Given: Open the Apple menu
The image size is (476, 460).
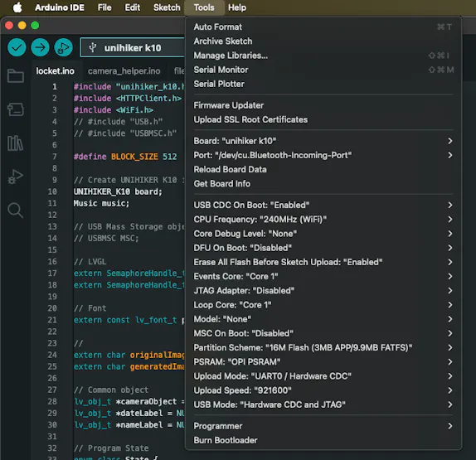Looking at the screenshot, I should coord(17,7).
